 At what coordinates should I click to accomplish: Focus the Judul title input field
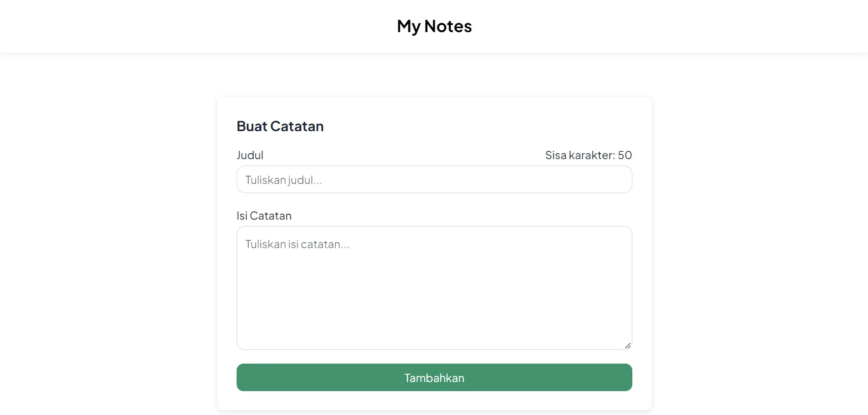pyautogui.click(x=434, y=179)
